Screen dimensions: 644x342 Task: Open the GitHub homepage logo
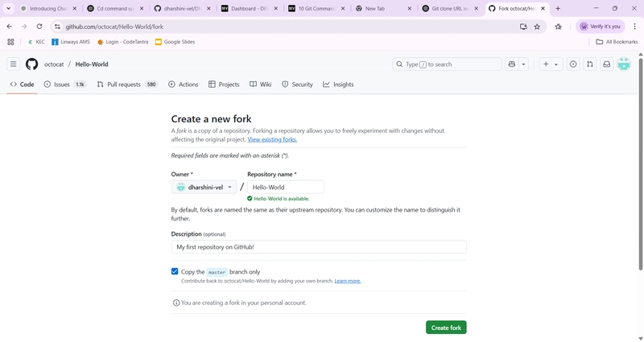tap(31, 64)
